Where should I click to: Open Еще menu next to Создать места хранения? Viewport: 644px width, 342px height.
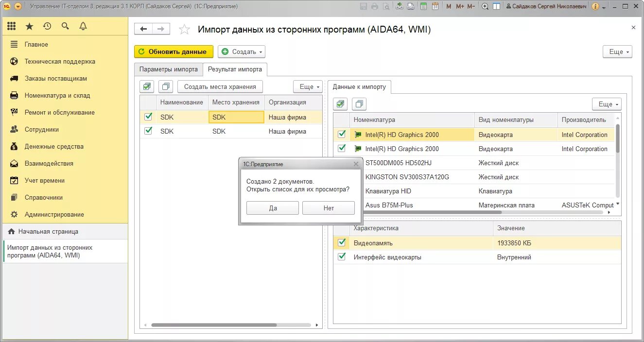pyautogui.click(x=308, y=86)
